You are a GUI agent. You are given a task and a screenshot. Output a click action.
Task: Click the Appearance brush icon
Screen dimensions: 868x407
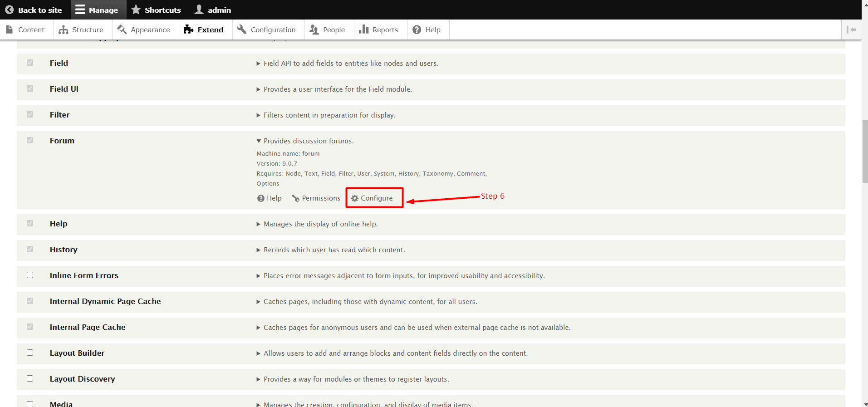[x=122, y=29]
